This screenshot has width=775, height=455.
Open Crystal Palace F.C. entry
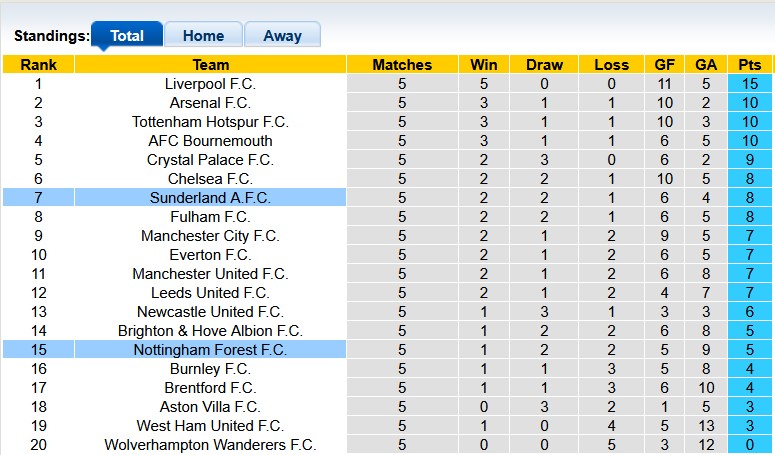[210, 160]
